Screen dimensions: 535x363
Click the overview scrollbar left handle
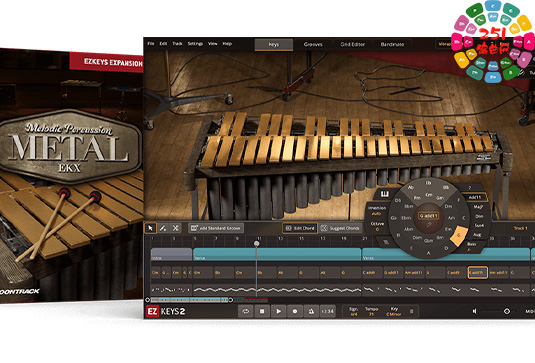point(148,300)
